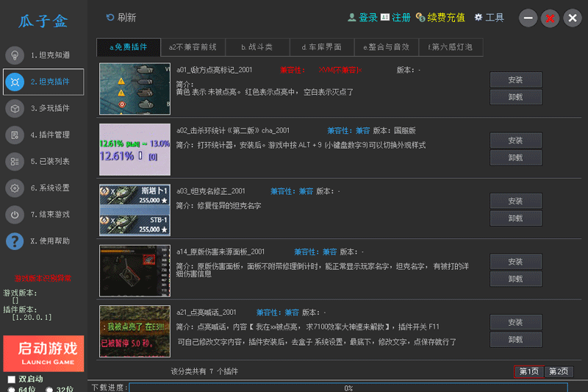
Task: Click the XVM不兼容 compatibility label
Action: coord(340,70)
